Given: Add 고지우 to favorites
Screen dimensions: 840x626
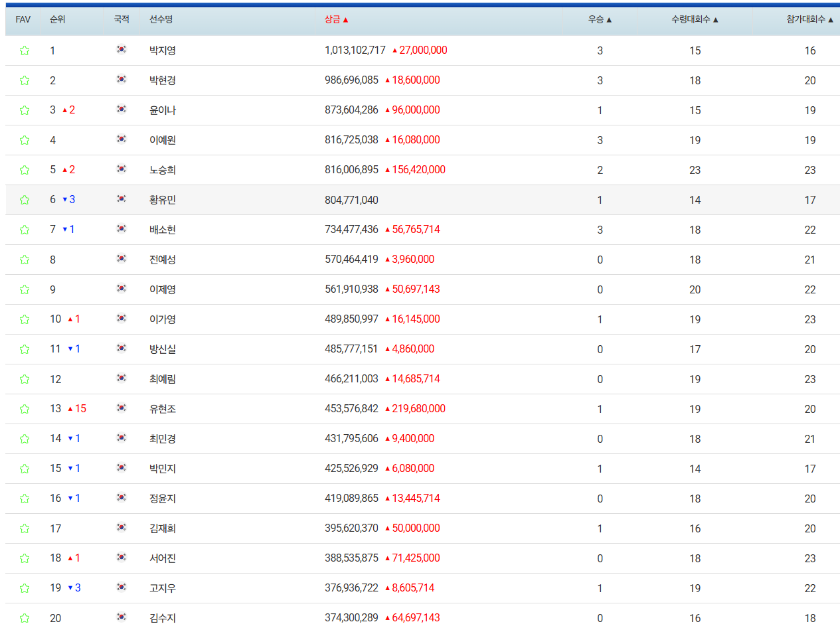Looking at the screenshot, I should point(25,588).
